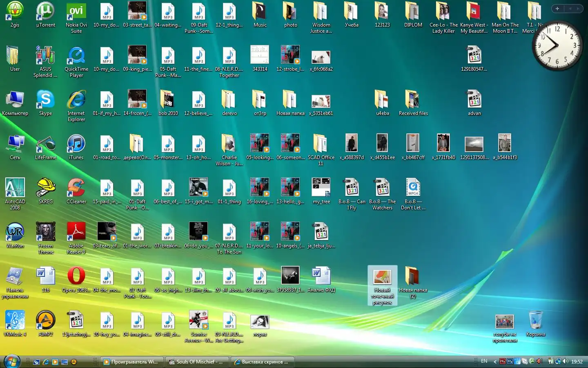The width and height of the screenshot is (588, 368).
Task: Open the Корзина recycle bin
Action: pos(535,321)
